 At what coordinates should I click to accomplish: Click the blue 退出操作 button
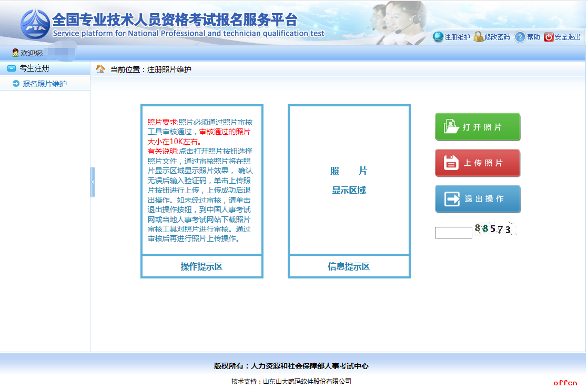pos(478,199)
